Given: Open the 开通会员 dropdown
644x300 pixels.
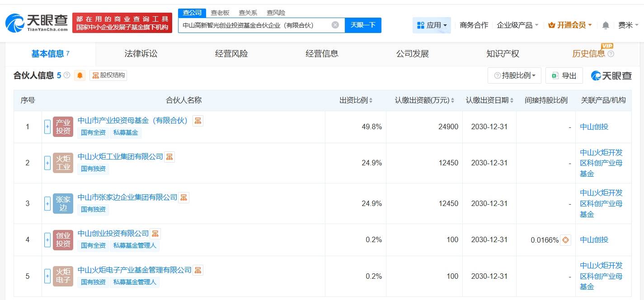Looking at the screenshot, I should click(x=569, y=25).
